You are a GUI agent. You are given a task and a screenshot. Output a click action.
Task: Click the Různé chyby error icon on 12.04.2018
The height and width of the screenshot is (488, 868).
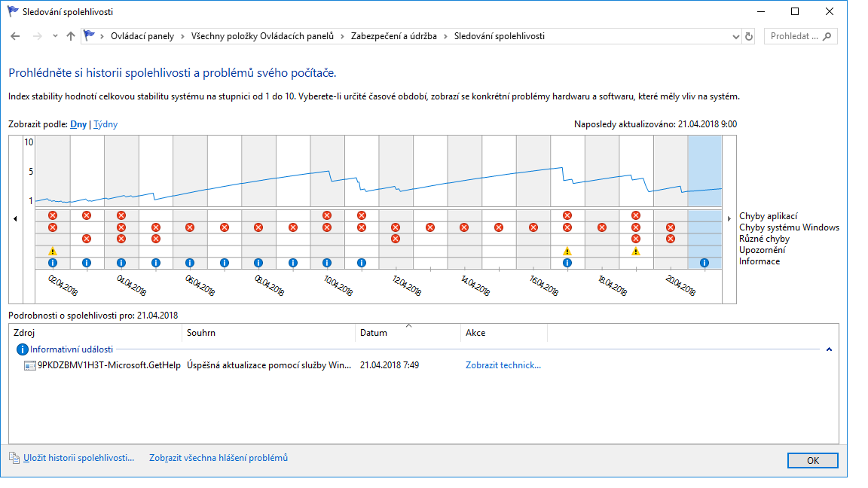[x=396, y=239]
